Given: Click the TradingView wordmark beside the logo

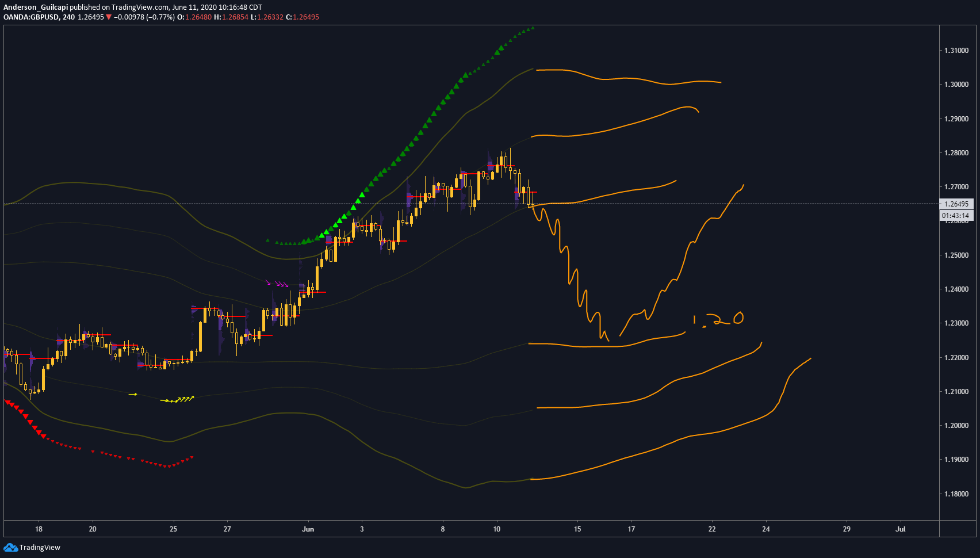Looking at the screenshot, I should point(40,547).
